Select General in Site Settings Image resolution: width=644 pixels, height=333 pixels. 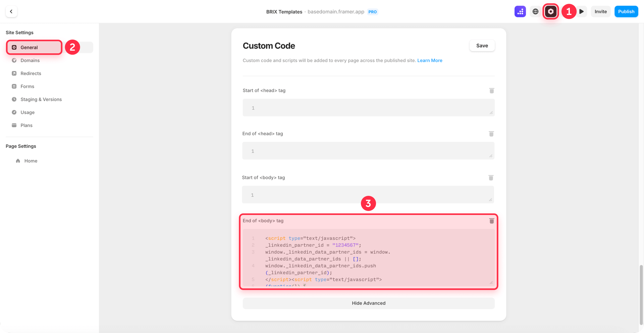pos(34,47)
